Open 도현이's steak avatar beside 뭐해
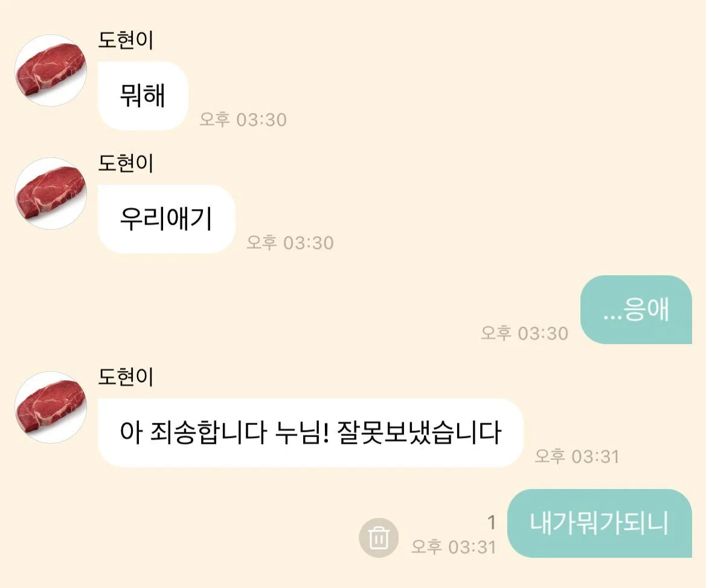706x588 pixels. [51, 71]
